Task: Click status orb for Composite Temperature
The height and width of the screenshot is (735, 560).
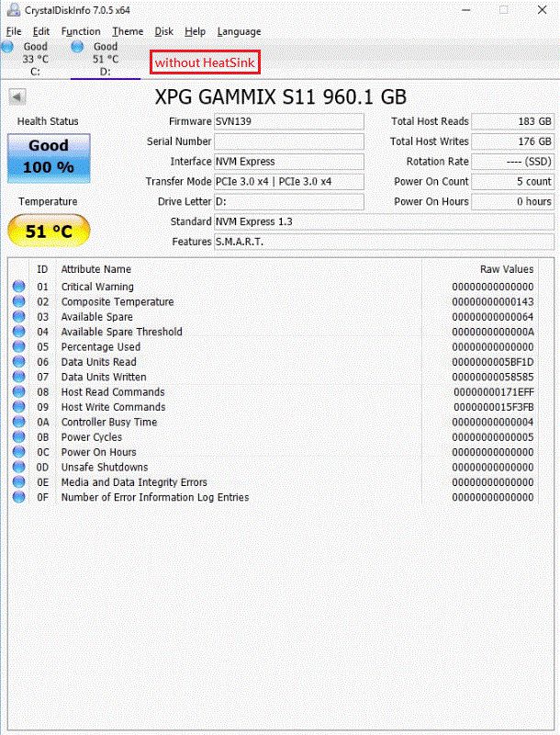Action: [18, 301]
